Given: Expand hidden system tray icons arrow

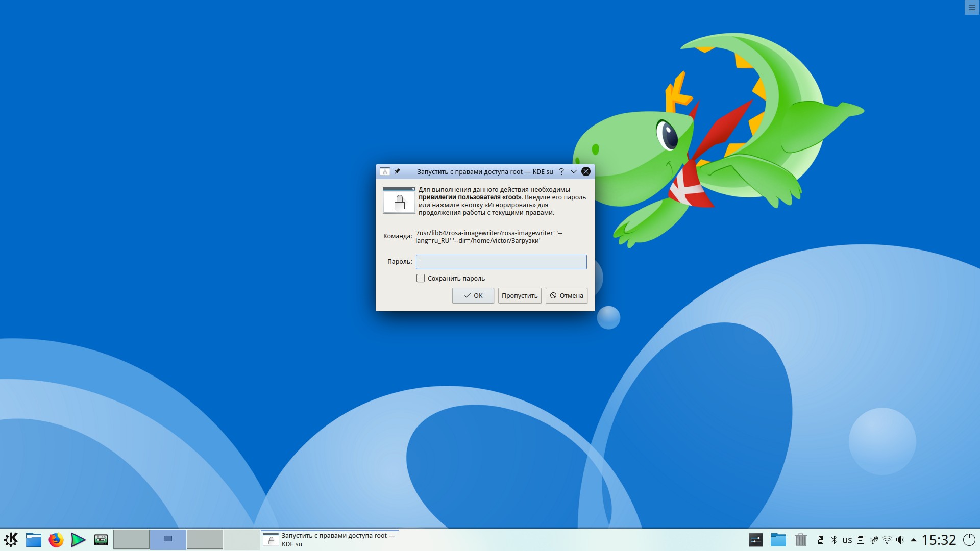Looking at the screenshot, I should tap(913, 540).
